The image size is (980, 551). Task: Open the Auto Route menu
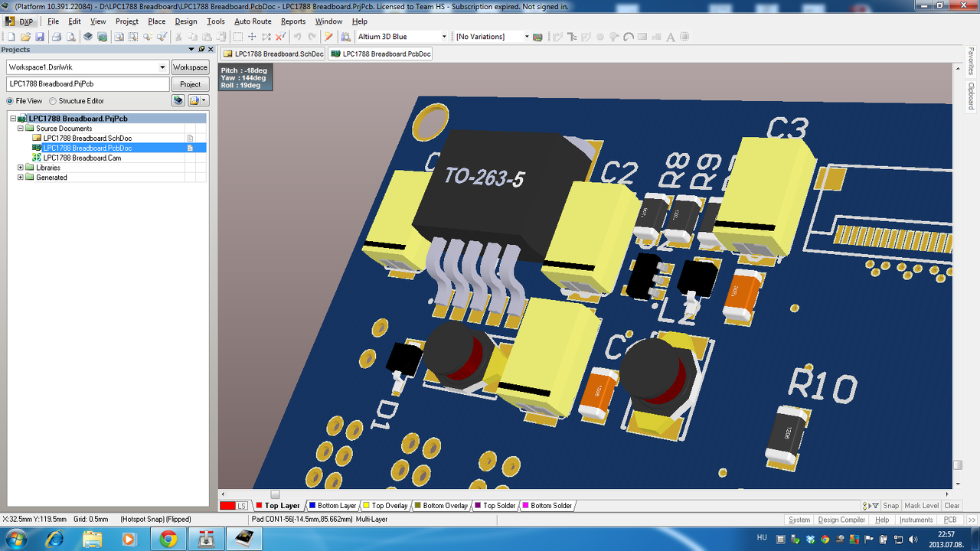(x=253, y=21)
